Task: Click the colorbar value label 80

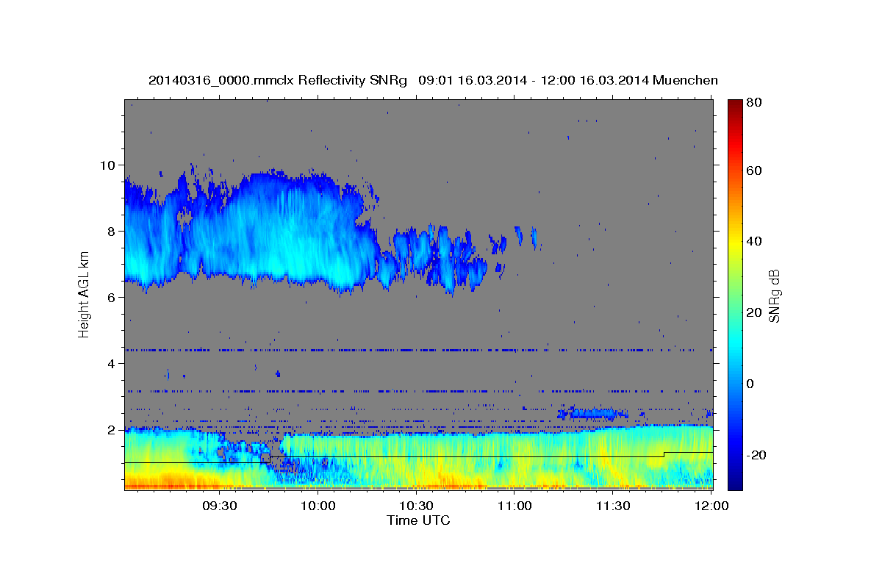Action: point(756,103)
